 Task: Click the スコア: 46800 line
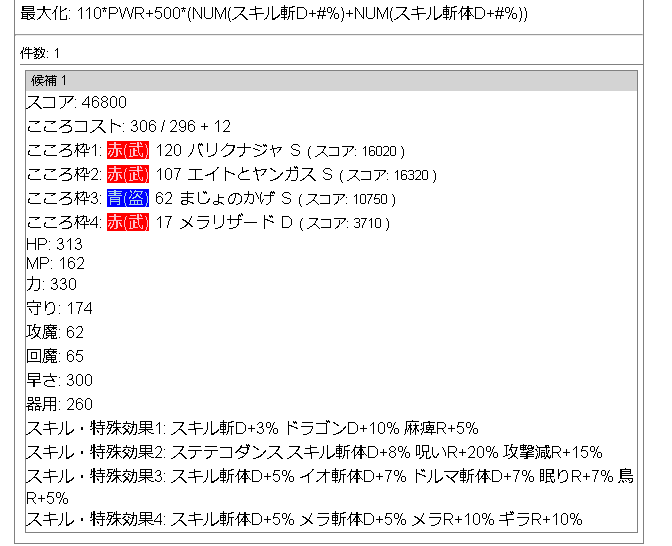(76, 102)
